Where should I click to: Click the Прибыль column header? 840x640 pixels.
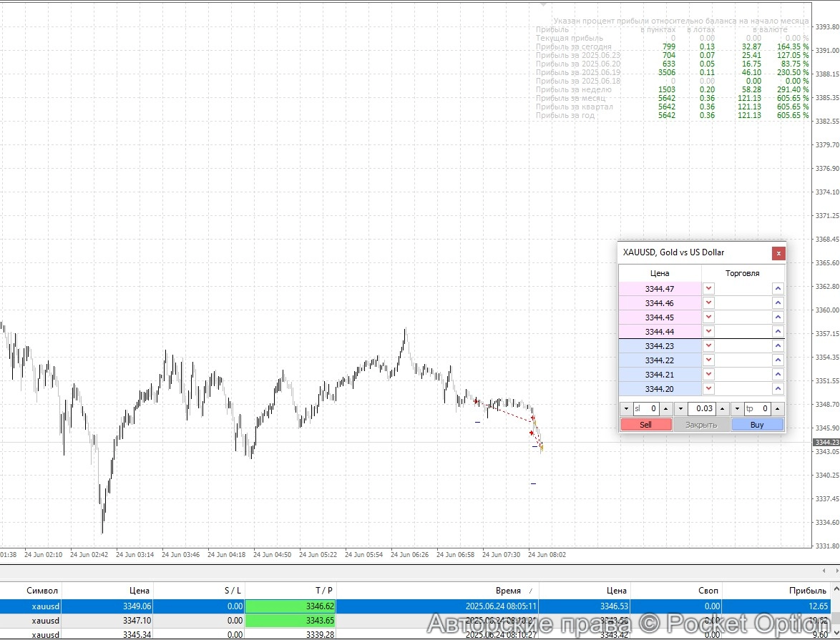point(809,590)
